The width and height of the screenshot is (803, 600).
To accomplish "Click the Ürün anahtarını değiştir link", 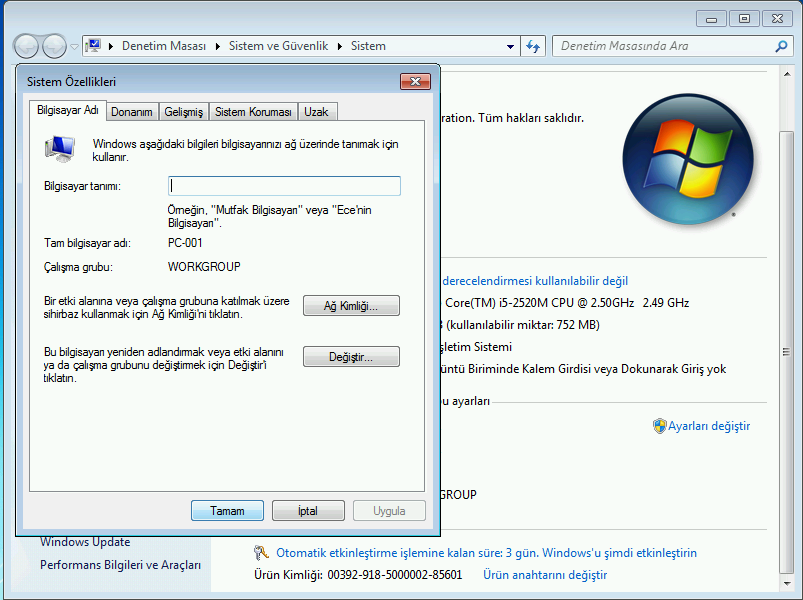I will tap(545, 575).
